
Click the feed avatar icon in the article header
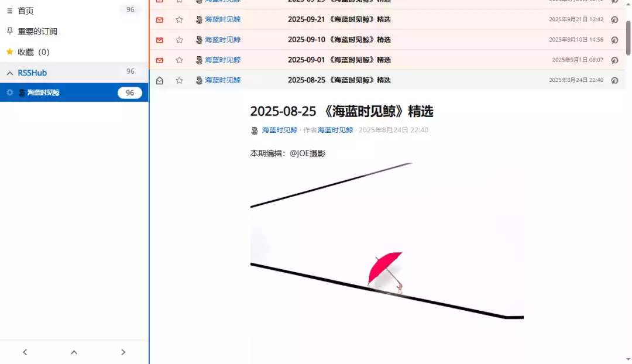coord(253,130)
